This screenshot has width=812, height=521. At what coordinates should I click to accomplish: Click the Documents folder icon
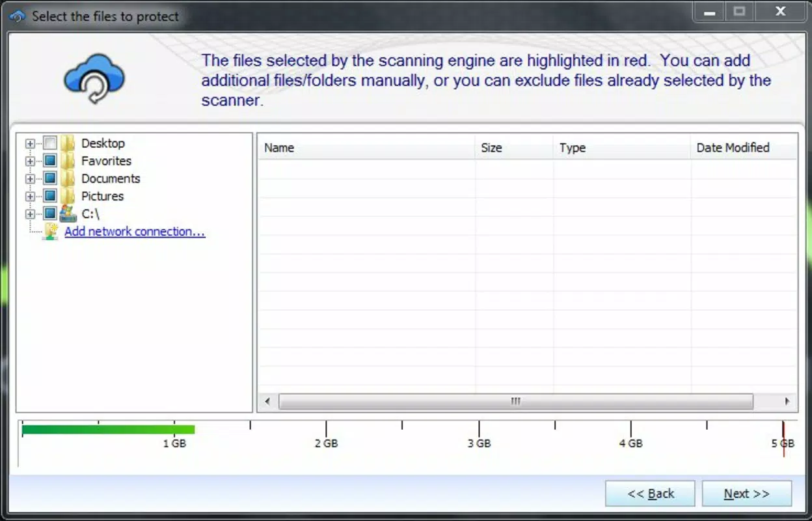click(68, 178)
